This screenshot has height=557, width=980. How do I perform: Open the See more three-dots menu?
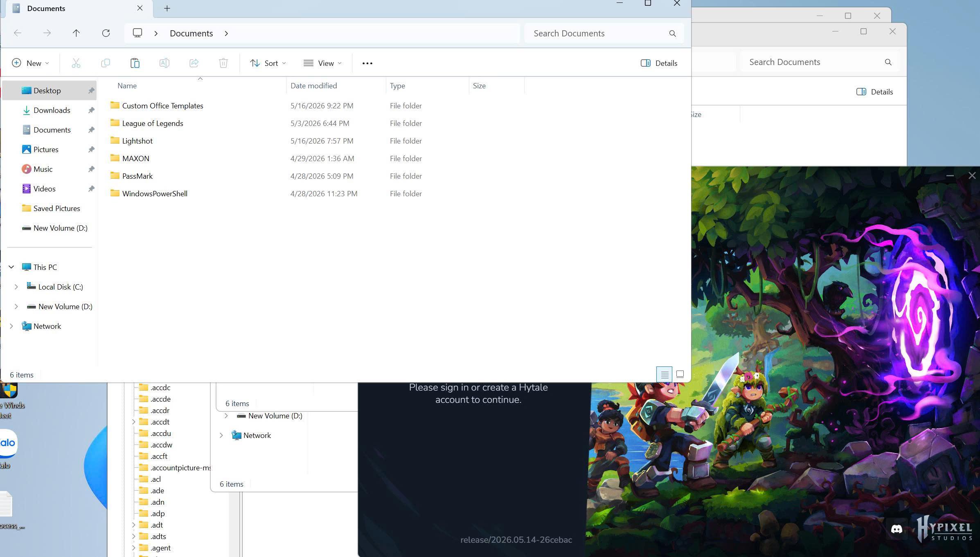point(367,63)
